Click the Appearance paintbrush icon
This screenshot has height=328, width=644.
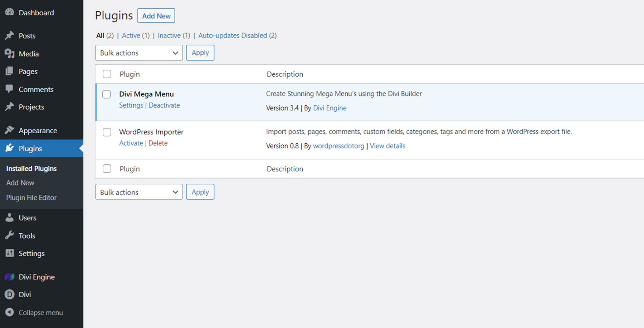[9, 130]
